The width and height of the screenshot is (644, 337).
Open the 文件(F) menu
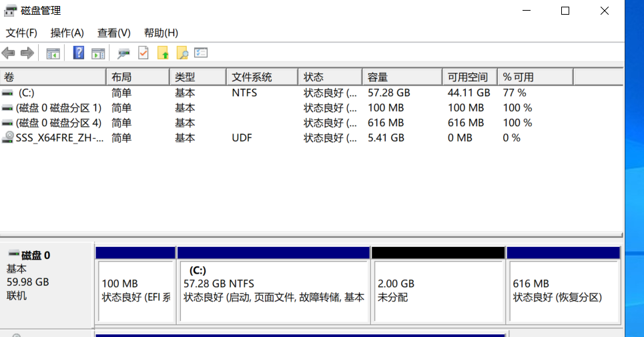click(21, 33)
